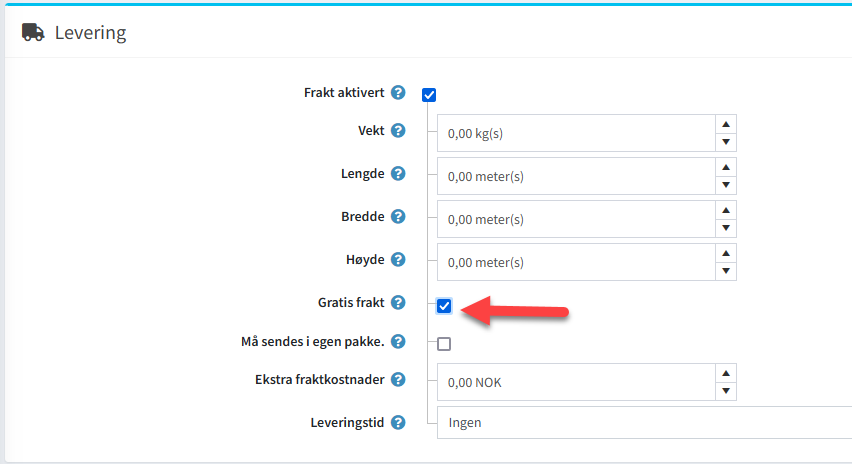
Task: Click the Høyde meter input field
Action: (x=577, y=262)
